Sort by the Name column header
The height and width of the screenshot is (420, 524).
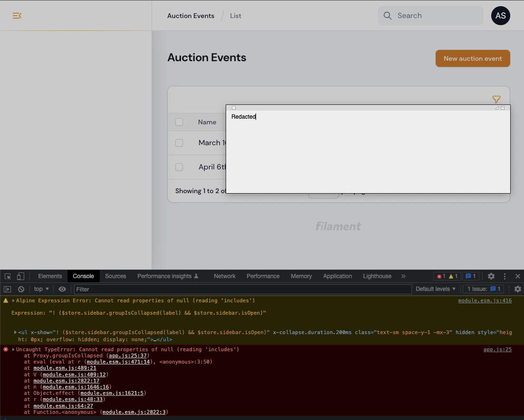[x=207, y=122]
